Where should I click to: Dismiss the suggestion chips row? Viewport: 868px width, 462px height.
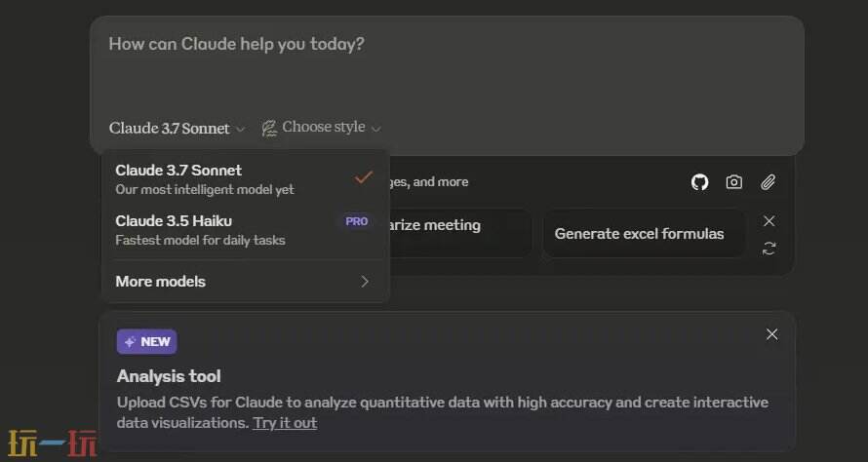coord(769,221)
